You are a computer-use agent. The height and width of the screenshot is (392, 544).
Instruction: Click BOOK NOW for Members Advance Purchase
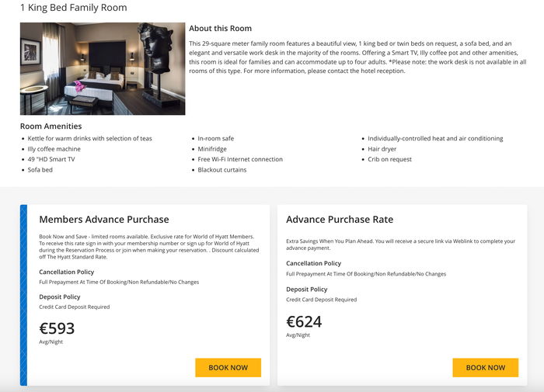[228, 367]
